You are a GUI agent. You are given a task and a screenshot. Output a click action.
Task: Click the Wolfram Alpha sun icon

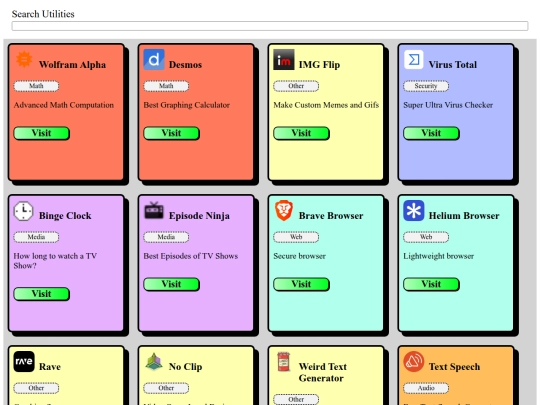24,59
